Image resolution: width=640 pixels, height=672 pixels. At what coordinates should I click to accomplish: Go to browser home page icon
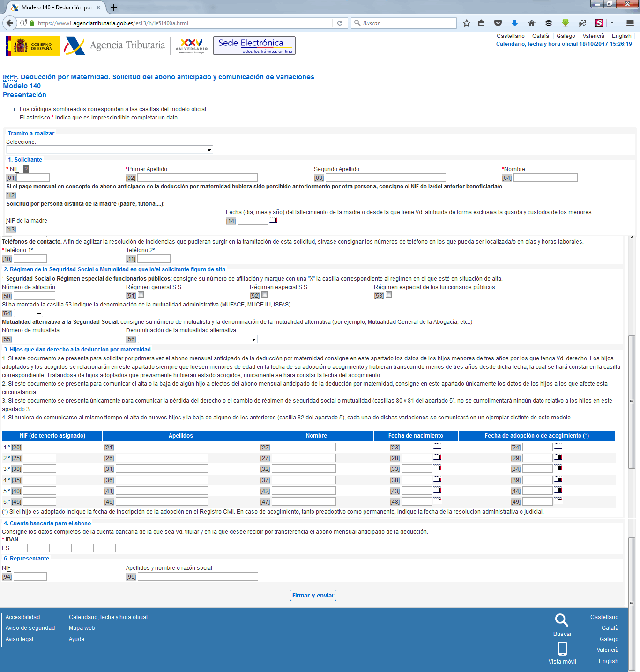coord(531,23)
